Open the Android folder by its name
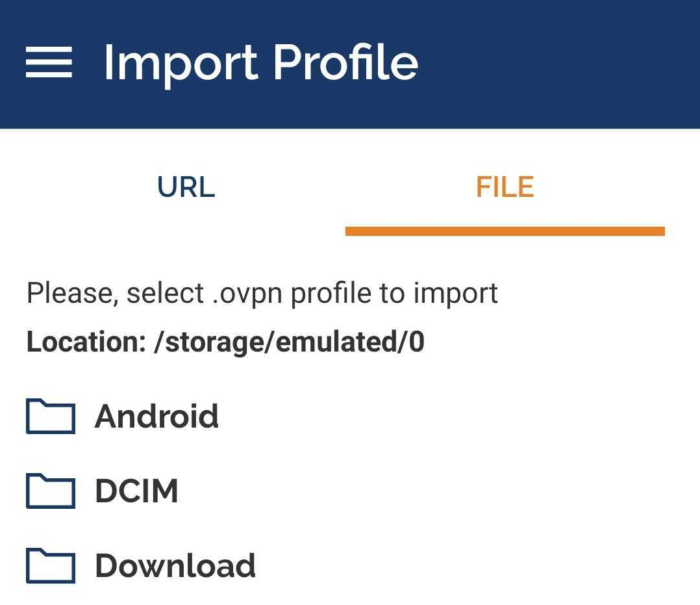This screenshot has width=700, height=605. (156, 417)
